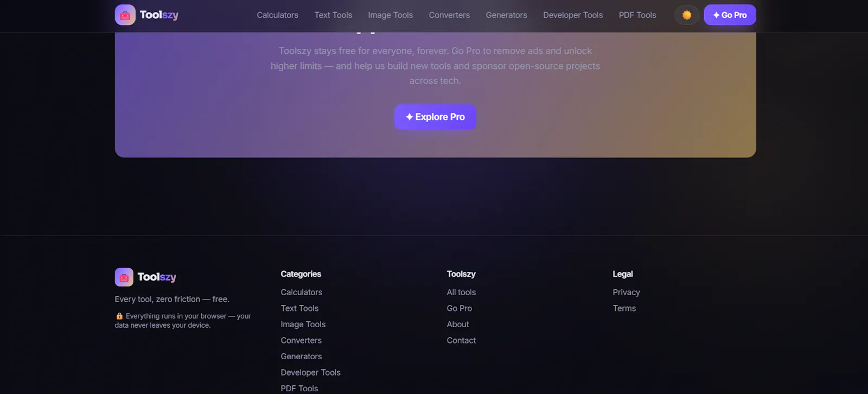Open the Go Pro footer link
868x394 pixels.
459,308
